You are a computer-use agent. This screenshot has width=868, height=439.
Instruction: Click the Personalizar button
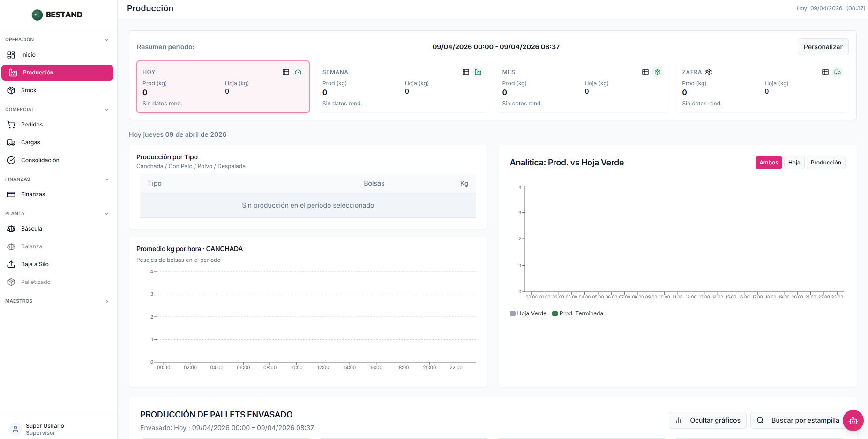tap(823, 47)
